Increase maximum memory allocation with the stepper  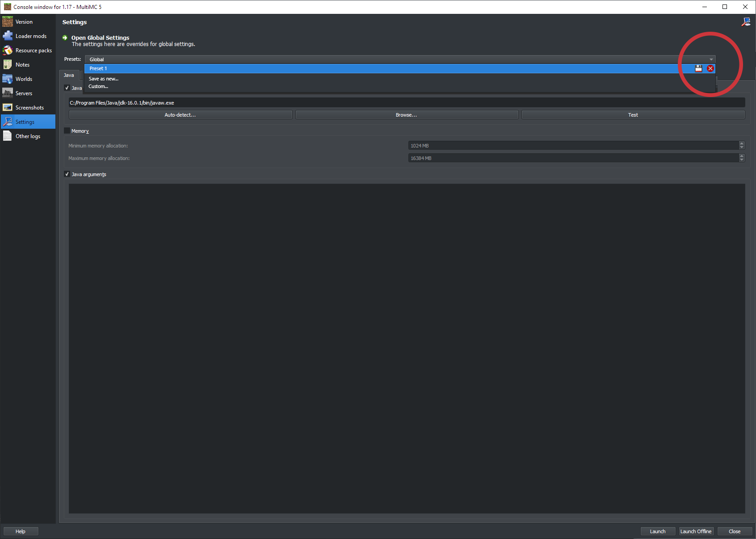(742, 156)
